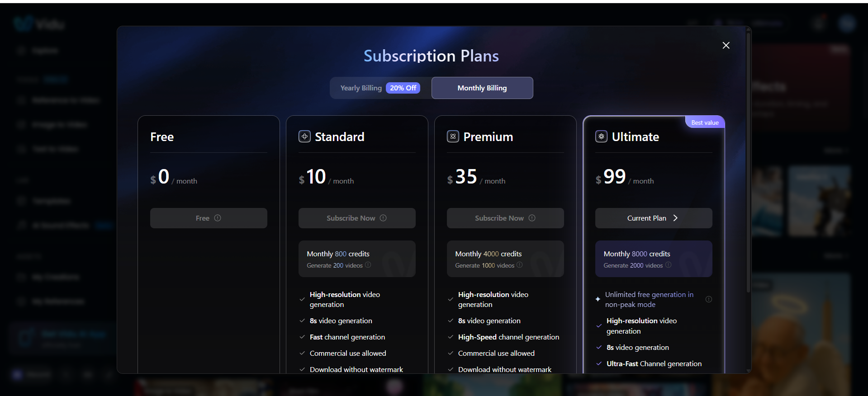
Task: Click the Free plan button
Action: [202, 218]
